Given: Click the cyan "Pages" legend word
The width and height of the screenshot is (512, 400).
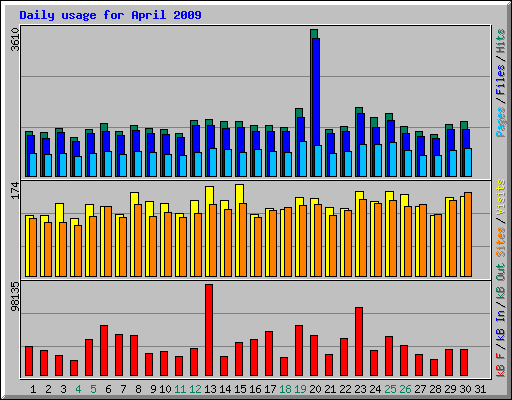Looking at the screenshot, I should tap(500, 122).
